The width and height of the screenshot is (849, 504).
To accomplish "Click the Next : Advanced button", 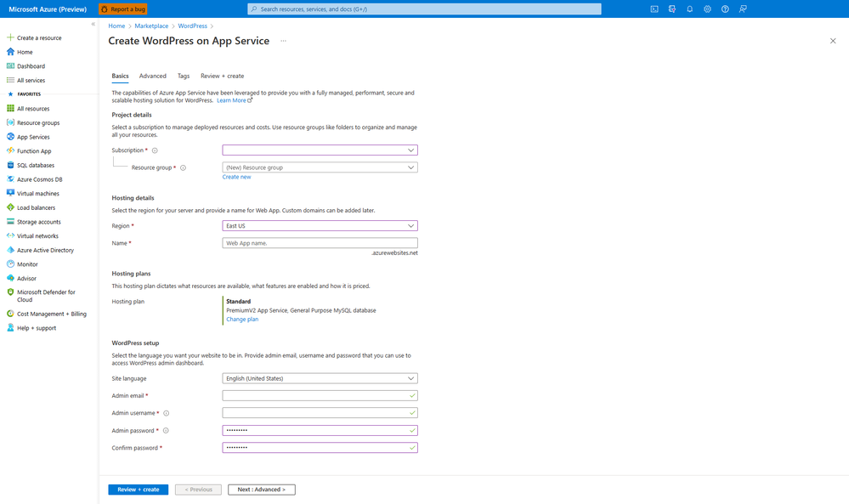I will click(x=262, y=490).
